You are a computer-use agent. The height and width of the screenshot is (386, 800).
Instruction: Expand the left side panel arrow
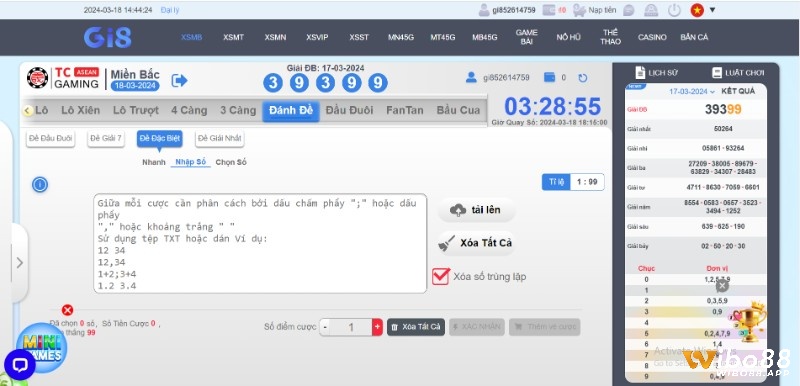point(19,263)
